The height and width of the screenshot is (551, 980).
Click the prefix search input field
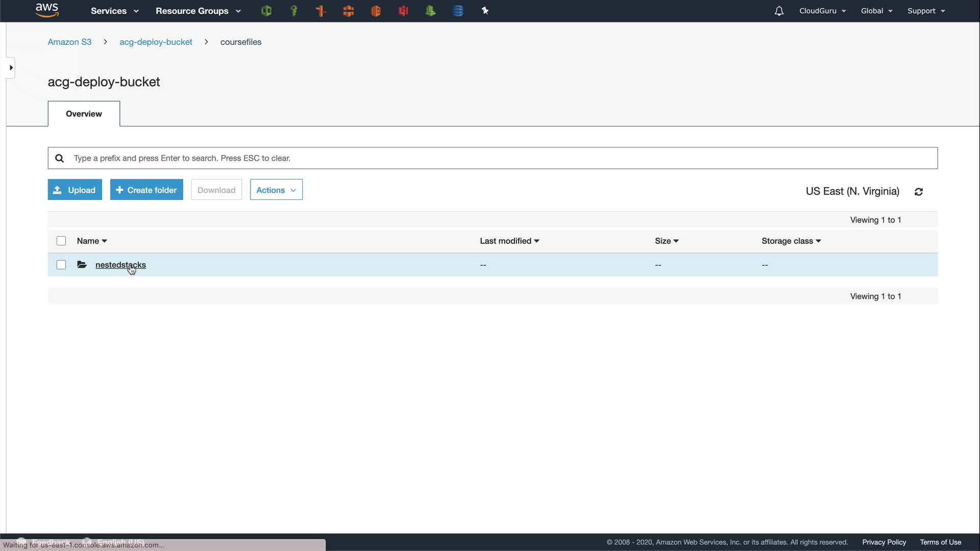coord(500,158)
